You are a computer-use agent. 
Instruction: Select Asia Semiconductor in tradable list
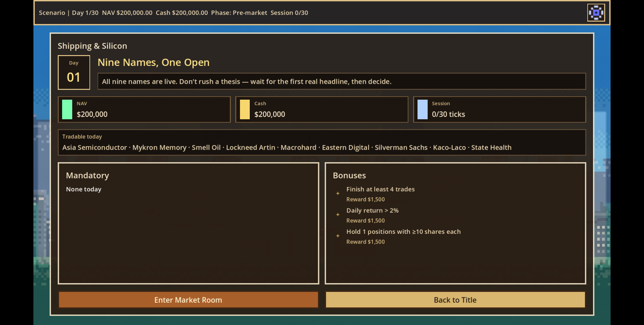(x=95, y=148)
